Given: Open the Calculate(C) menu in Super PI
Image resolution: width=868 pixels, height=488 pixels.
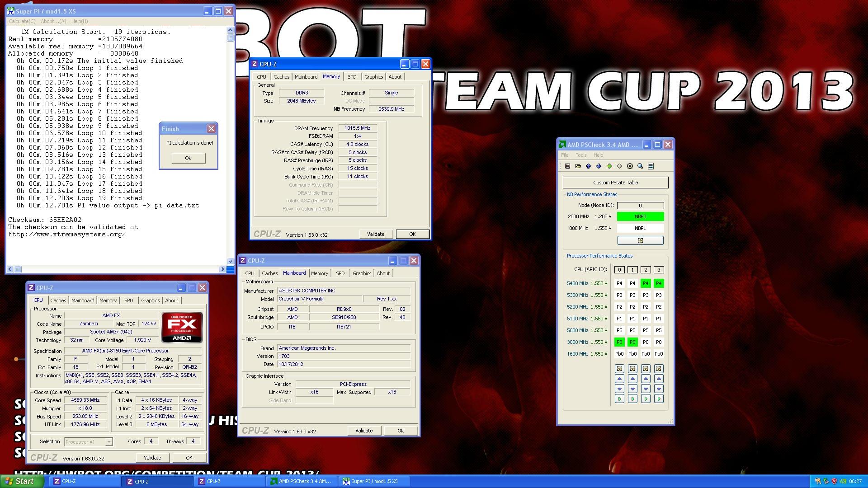Looking at the screenshot, I should [22, 21].
